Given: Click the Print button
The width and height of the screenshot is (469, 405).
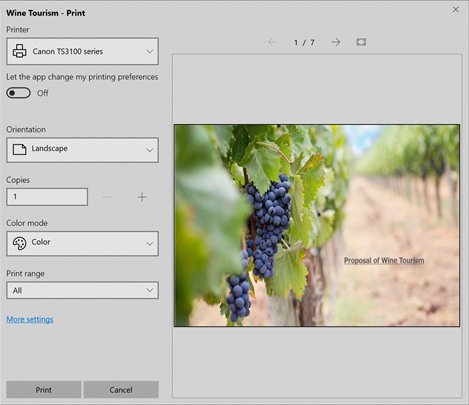Looking at the screenshot, I should coord(44,390).
